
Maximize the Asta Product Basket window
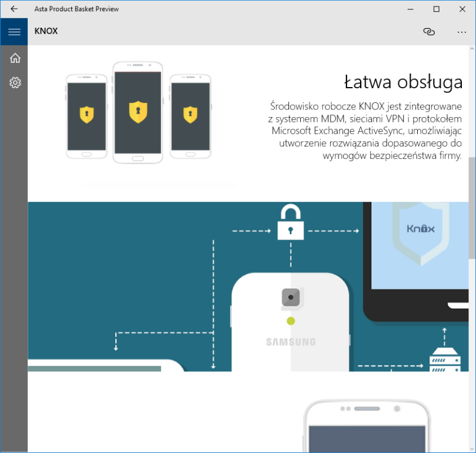(436, 9)
